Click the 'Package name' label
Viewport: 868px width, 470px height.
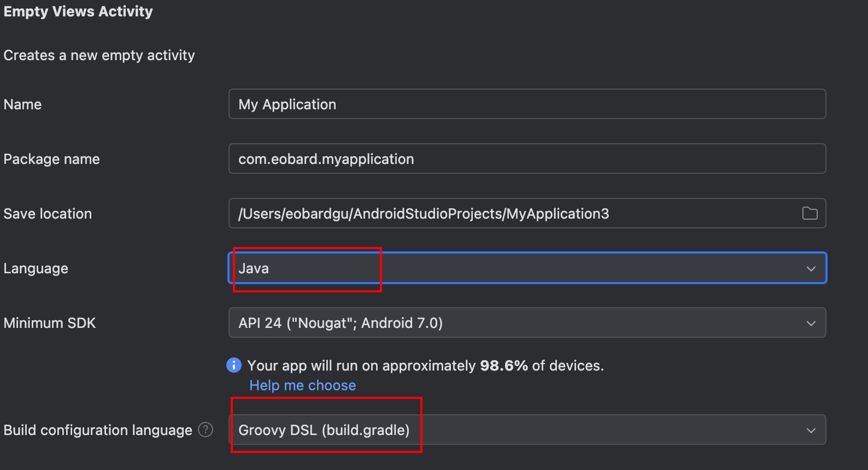point(51,159)
